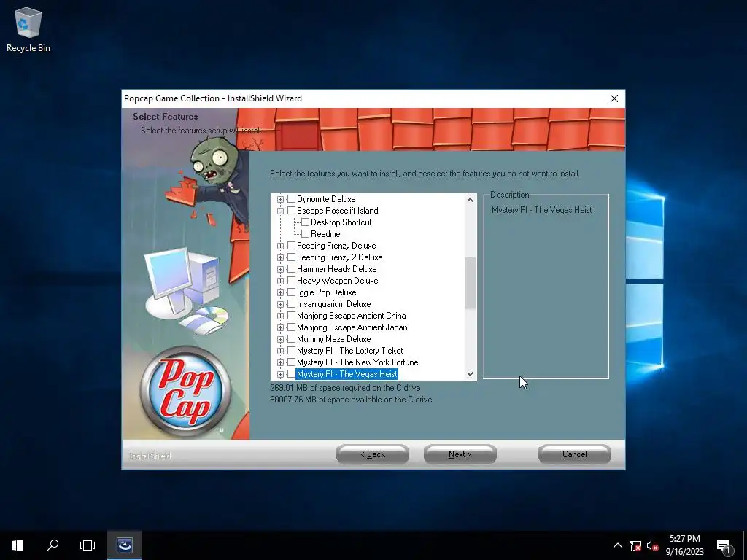Select the Iggle Pop Deluxe row

326,292
